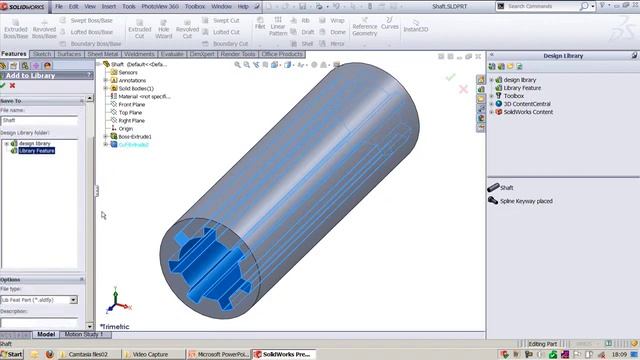Open the Tools menu
Screen dimensions: 640x360
[x=129, y=7]
